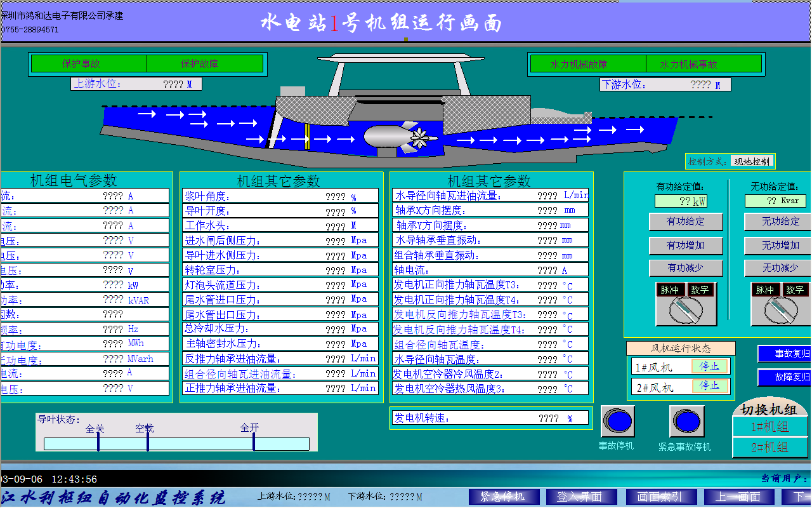Switch to 1#机组 unit

point(769,427)
